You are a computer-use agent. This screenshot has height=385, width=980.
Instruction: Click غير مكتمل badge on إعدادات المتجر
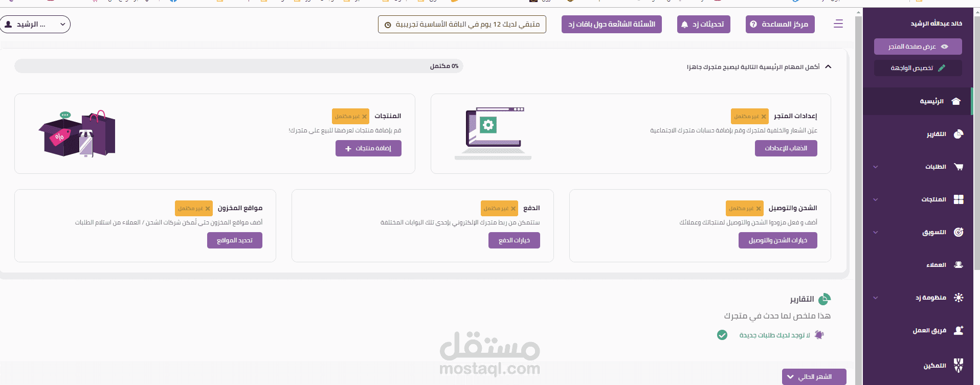pos(750,117)
